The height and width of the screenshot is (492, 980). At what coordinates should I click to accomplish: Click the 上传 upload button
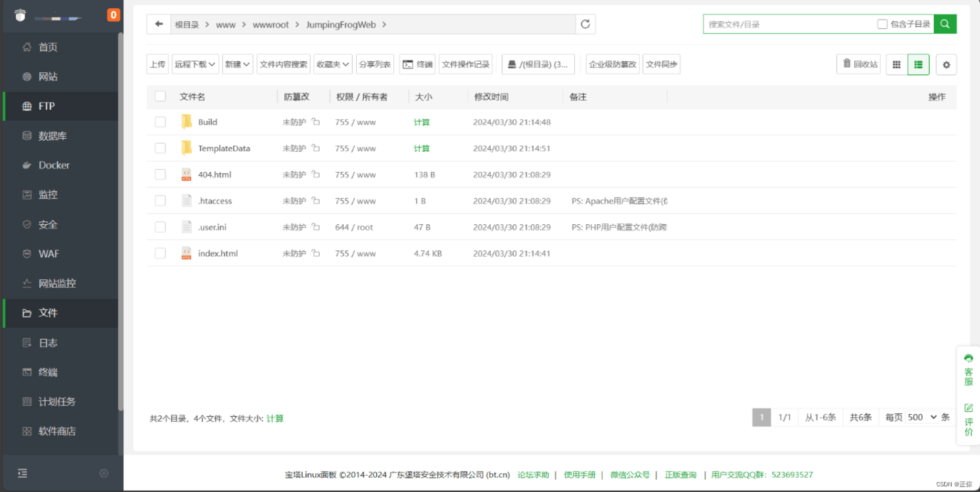click(x=158, y=65)
